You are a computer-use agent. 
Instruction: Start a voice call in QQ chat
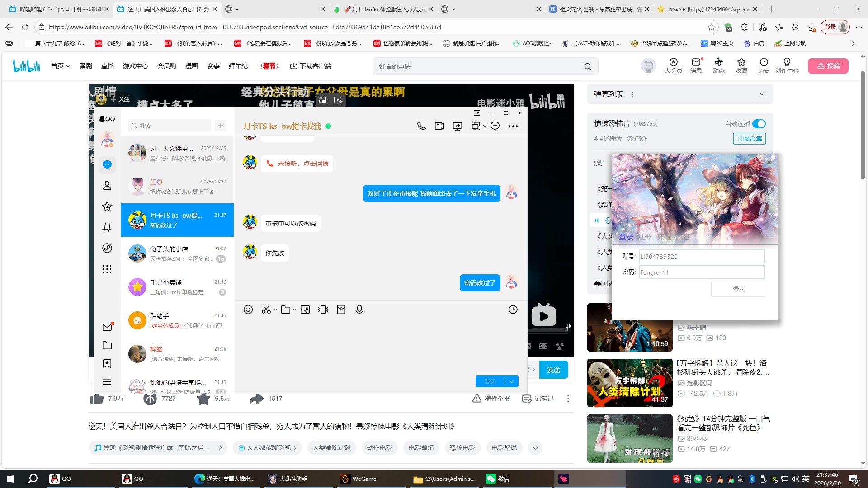tap(421, 126)
